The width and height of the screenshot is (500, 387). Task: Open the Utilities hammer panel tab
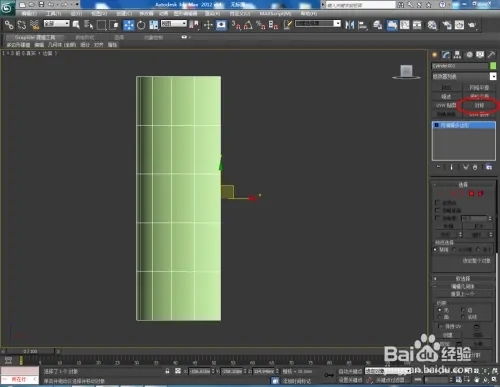coord(491,55)
